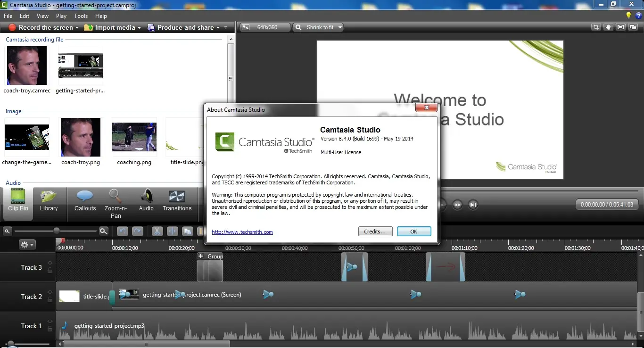Viewport: 644px width, 348px height.
Task: Detach the preview window icon
Action: [x=633, y=27]
